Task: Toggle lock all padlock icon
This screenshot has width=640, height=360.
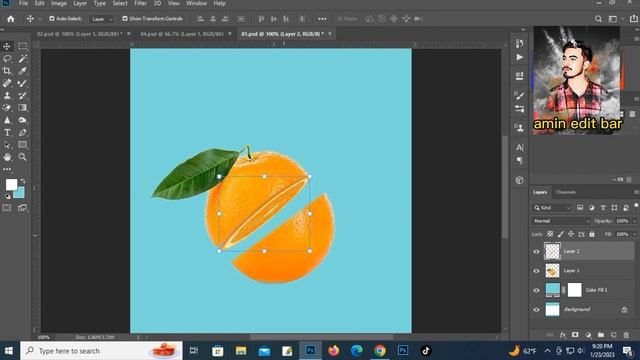Action: tap(592, 234)
